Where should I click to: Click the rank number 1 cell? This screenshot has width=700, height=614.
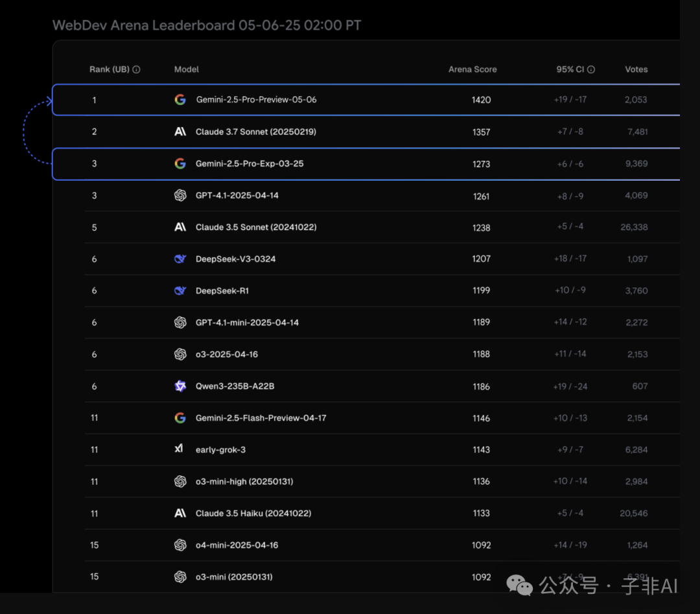[x=94, y=100]
